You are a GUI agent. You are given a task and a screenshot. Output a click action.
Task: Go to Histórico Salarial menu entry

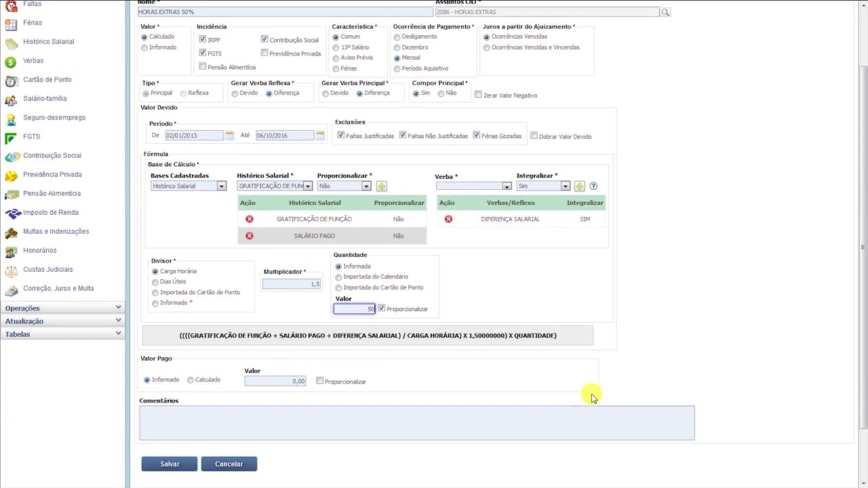(49, 42)
